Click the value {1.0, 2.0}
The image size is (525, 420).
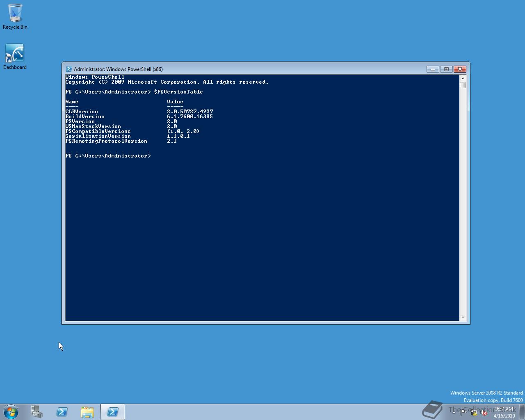coord(183,131)
